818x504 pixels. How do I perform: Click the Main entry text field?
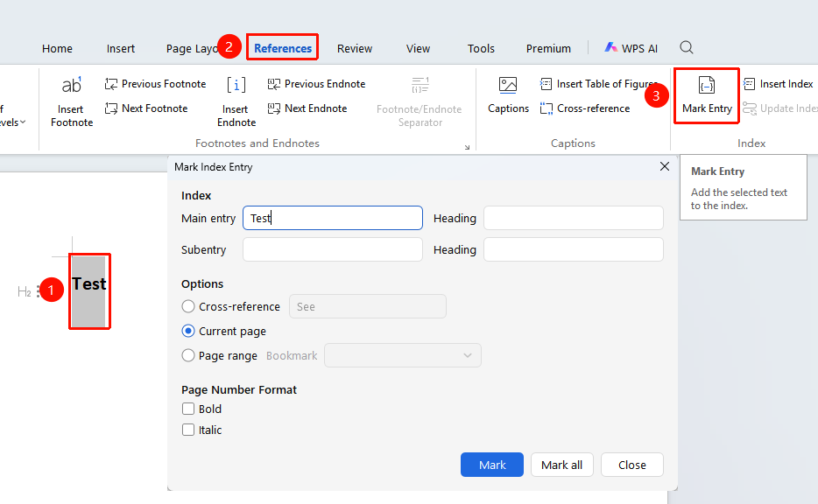coord(333,218)
